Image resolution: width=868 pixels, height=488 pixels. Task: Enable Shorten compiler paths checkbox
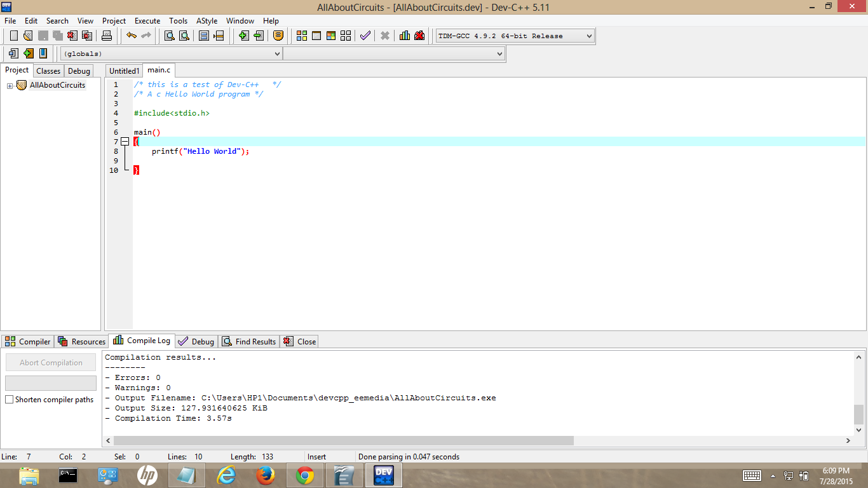point(10,400)
